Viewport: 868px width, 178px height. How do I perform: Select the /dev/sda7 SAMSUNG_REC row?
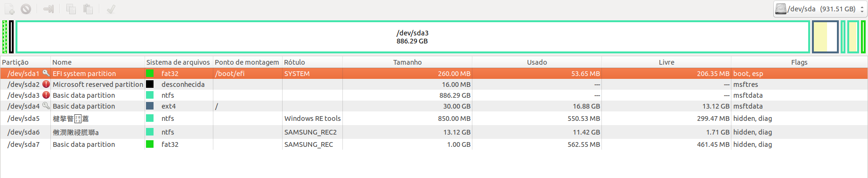click(434, 144)
